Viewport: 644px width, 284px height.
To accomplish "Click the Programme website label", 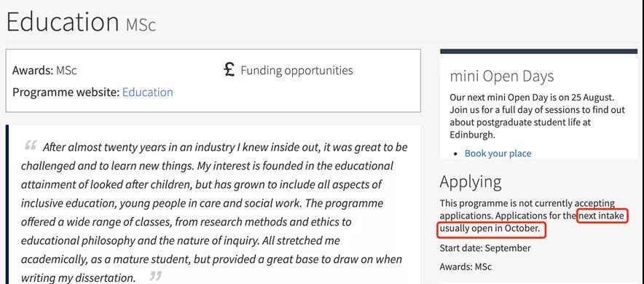I will (66, 92).
